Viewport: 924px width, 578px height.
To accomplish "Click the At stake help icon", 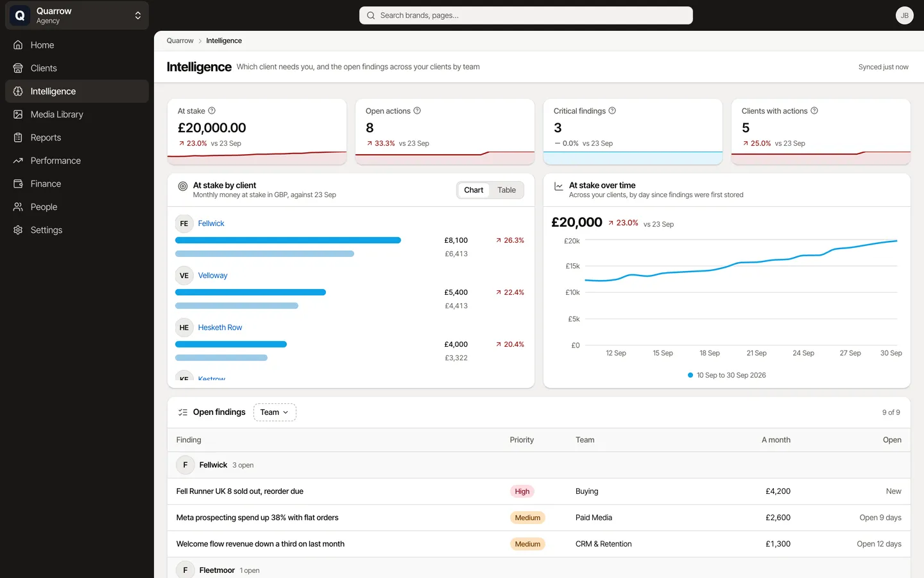I will coord(212,110).
